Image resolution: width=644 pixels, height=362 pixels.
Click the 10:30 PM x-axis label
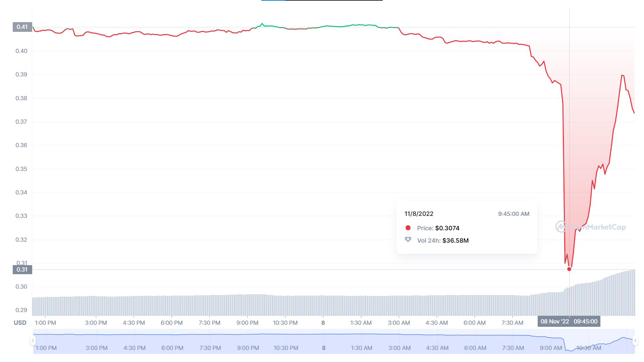[x=285, y=323]
